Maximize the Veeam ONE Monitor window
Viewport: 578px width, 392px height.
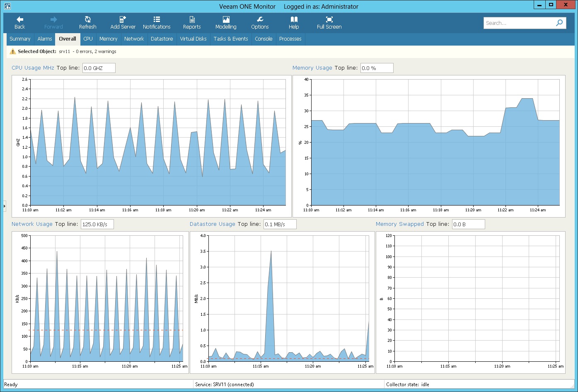[x=551, y=5]
